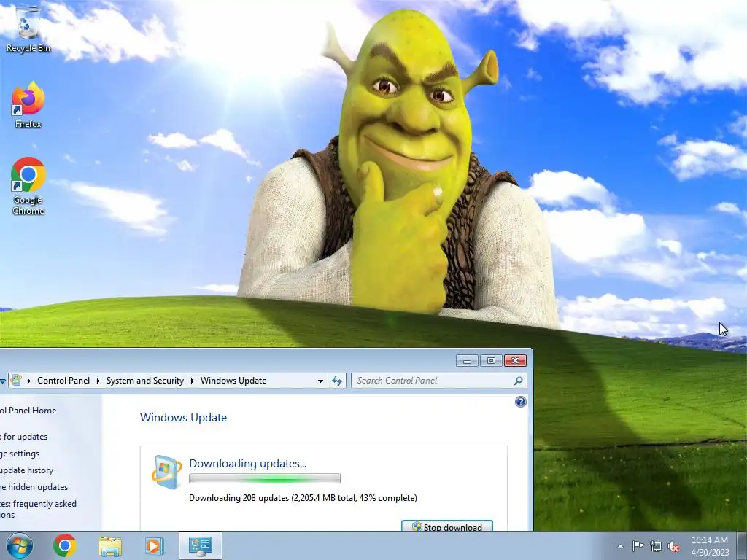Image resolution: width=747 pixels, height=560 pixels.
Task: Minimize the Windows Update window
Action: tap(467, 361)
